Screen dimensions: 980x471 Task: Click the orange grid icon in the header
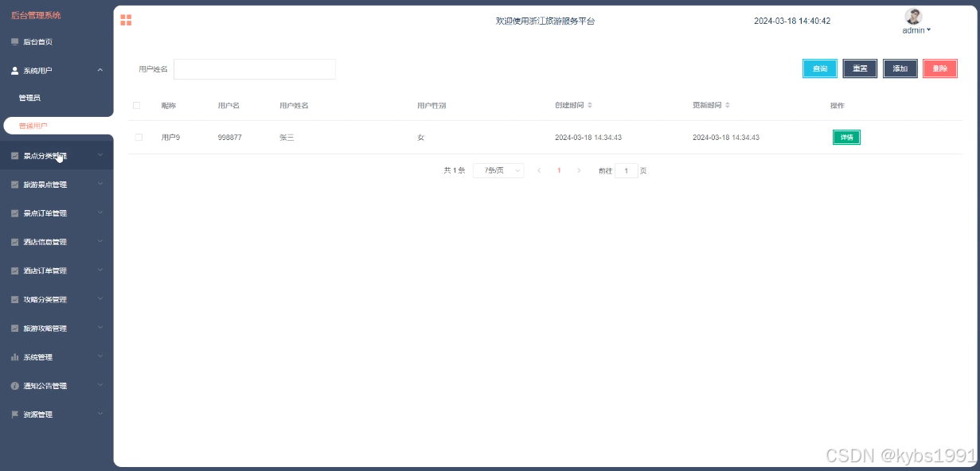[126, 21]
